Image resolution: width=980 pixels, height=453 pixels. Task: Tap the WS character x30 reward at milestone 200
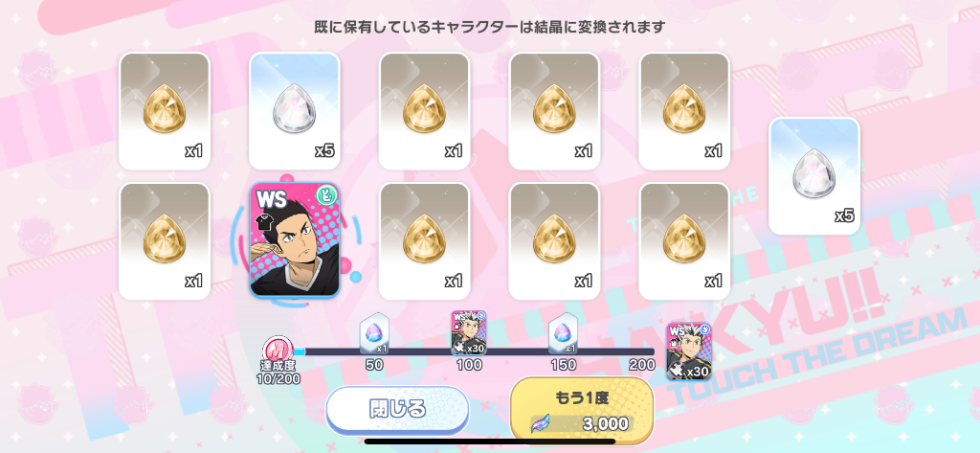(x=688, y=351)
